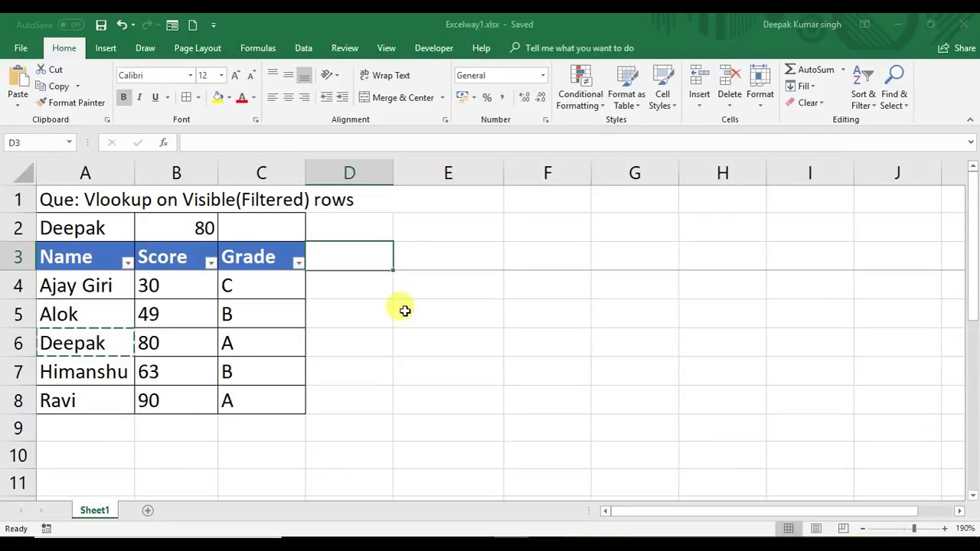Open the yellow fill color tool

[x=218, y=97]
